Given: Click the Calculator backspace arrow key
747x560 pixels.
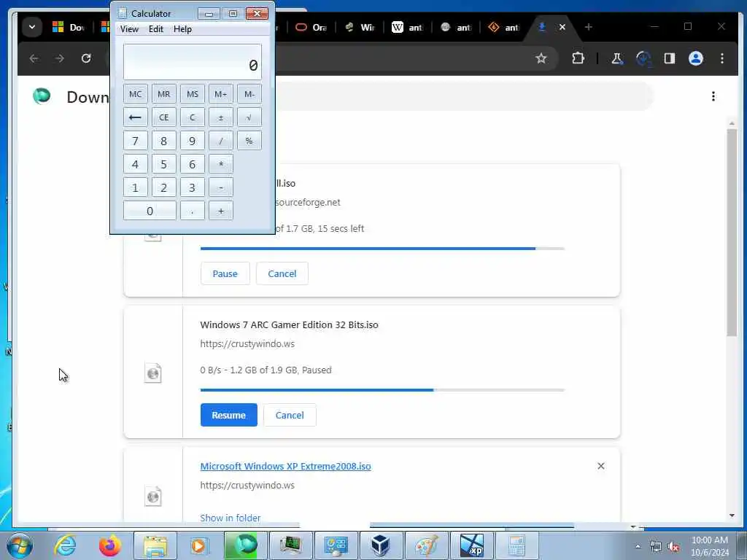Looking at the screenshot, I should point(135,117).
